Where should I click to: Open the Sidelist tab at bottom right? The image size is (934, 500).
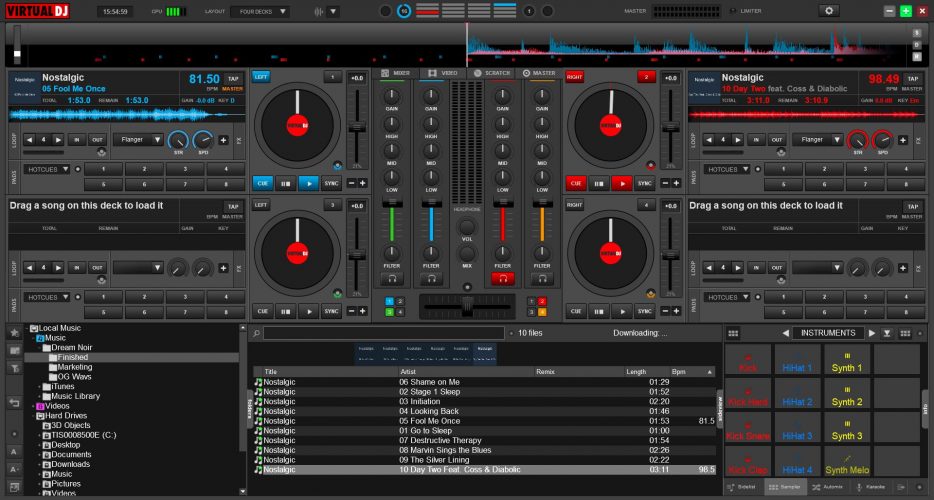click(x=742, y=487)
